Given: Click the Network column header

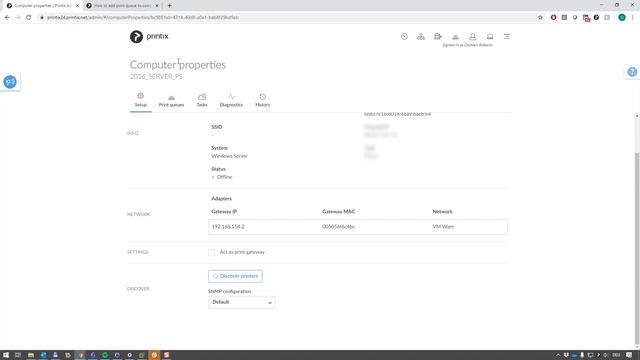Looking at the screenshot, I should pos(442,211).
